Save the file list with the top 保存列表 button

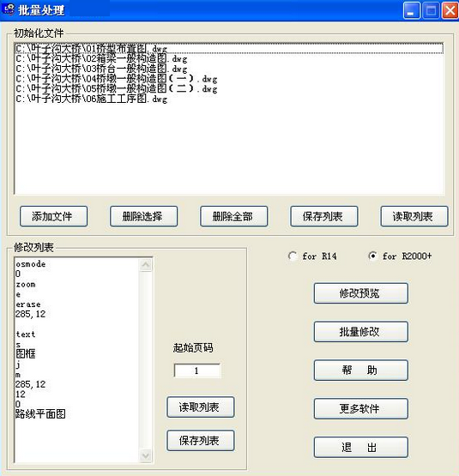click(x=323, y=216)
